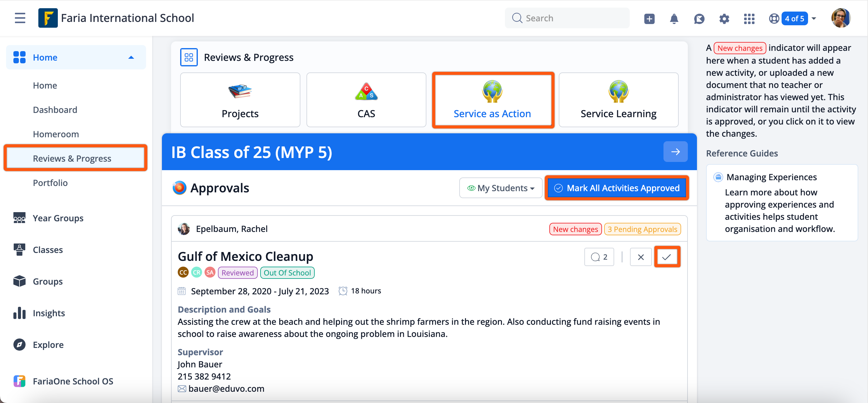Click the brown CC strand circle
The height and width of the screenshot is (403, 868).
[x=183, y=272]
